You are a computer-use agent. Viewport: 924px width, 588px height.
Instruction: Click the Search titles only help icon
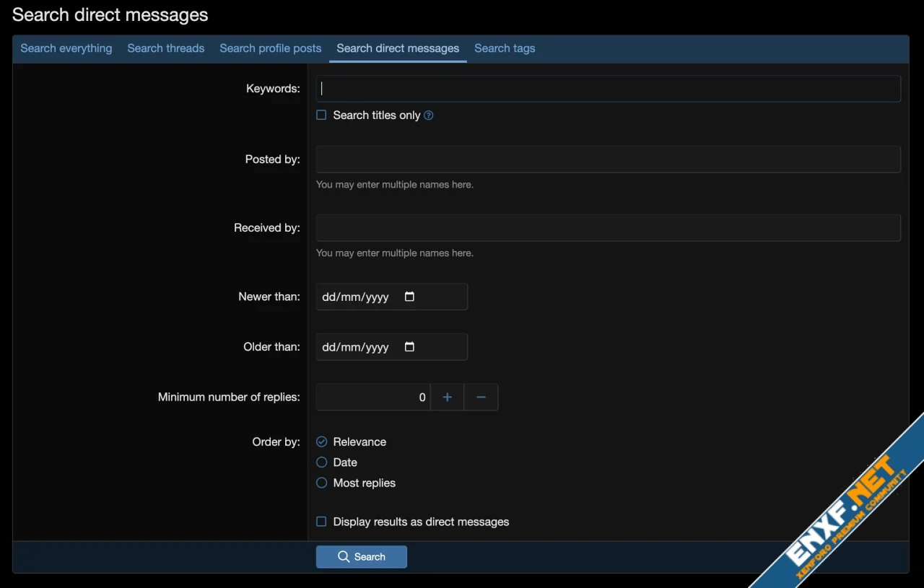(429, 115)
